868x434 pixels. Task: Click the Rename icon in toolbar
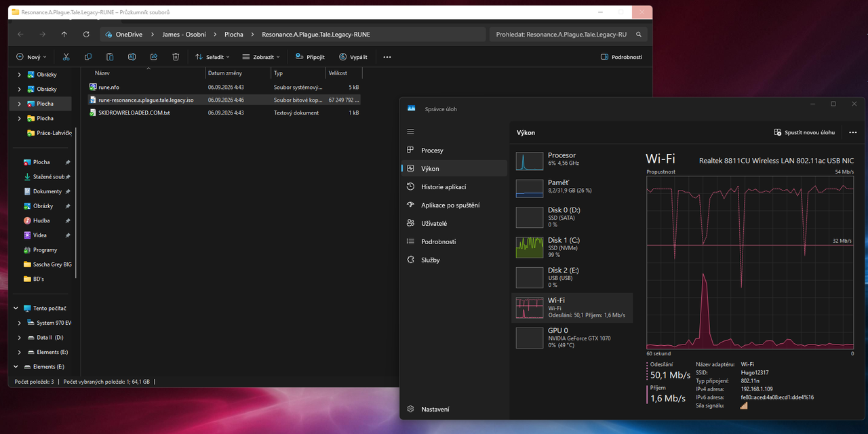point(132,57)
